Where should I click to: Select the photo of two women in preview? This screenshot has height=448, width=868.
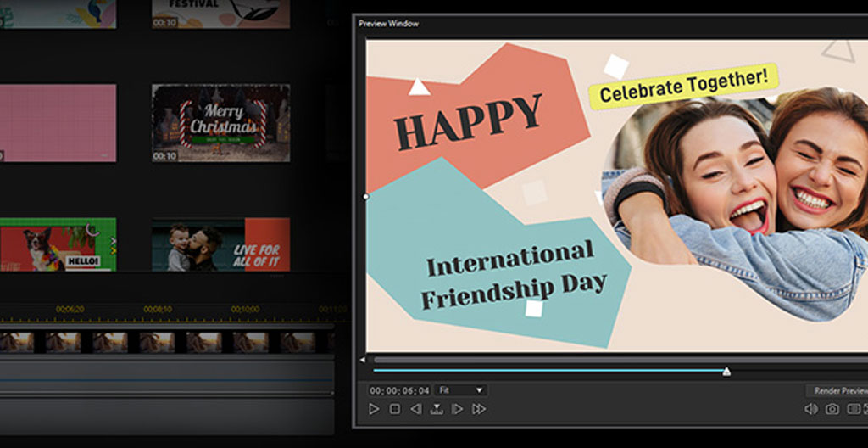pos(737,205)
